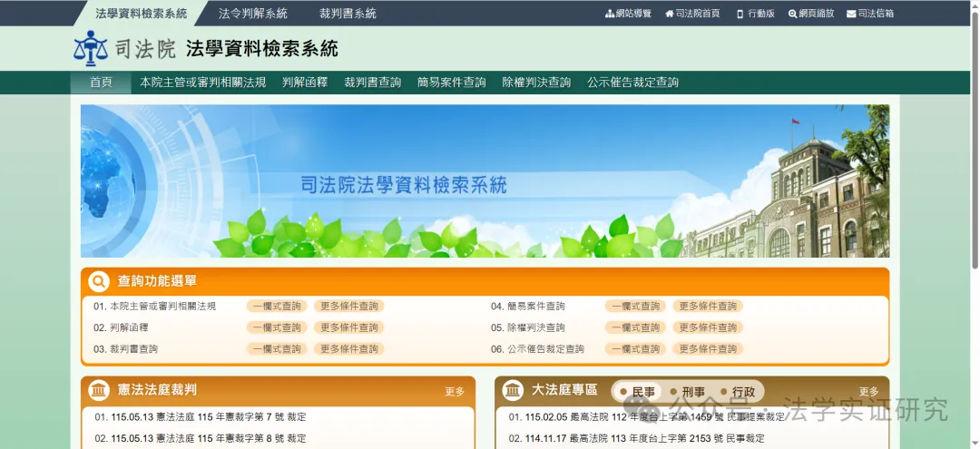Open 判解函釋 navigation menu item
Image resolution: width=980 pixels, height=449 pixels.
point(305,83)
